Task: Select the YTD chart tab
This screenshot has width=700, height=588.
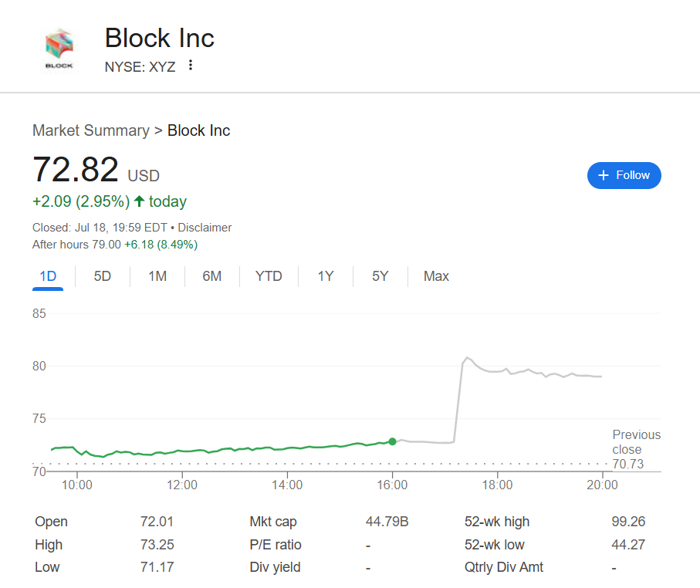Action: pyautogui.click(x=269, y=276)
